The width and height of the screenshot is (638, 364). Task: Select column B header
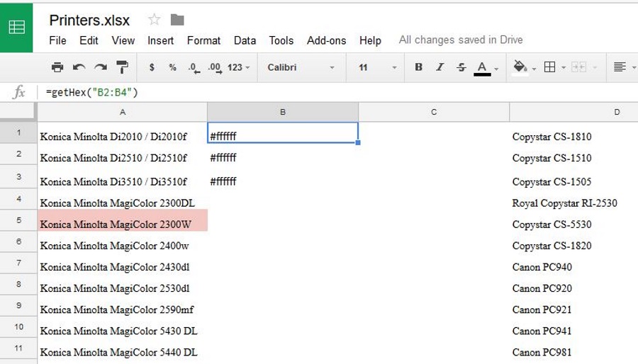pyautogui.click(x=283, y=112)
